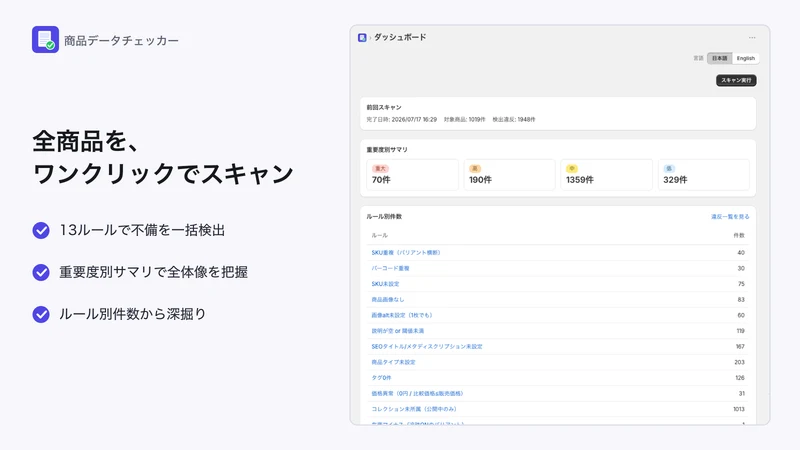800x450 pixels.
Task: Select the 低 severity card with 329件
Action: 704,174
